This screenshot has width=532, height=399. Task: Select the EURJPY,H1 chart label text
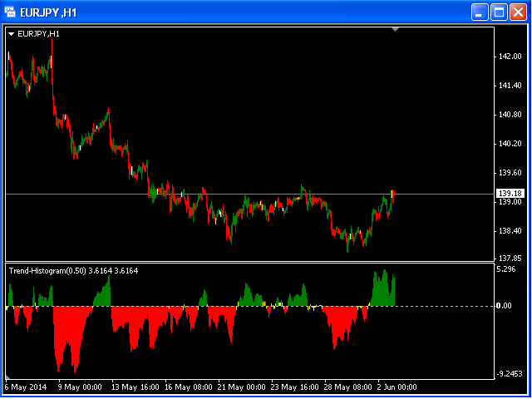tap(39, 34)
